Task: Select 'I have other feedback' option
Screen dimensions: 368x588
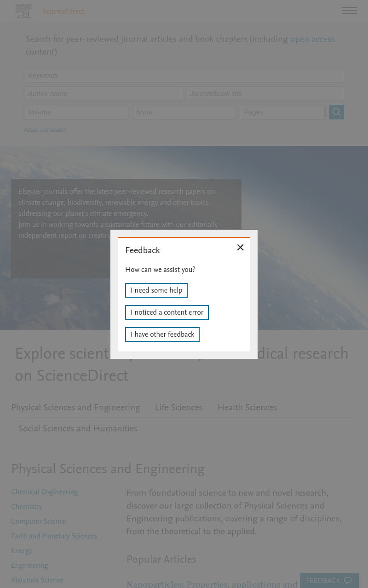Action: click(162, 334)
